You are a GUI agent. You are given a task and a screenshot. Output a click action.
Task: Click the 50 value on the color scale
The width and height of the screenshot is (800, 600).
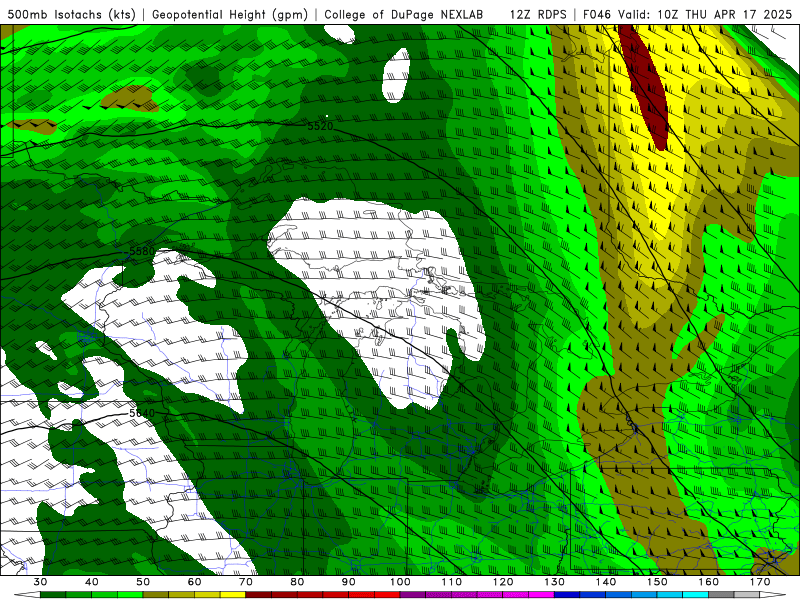(143, 582)
